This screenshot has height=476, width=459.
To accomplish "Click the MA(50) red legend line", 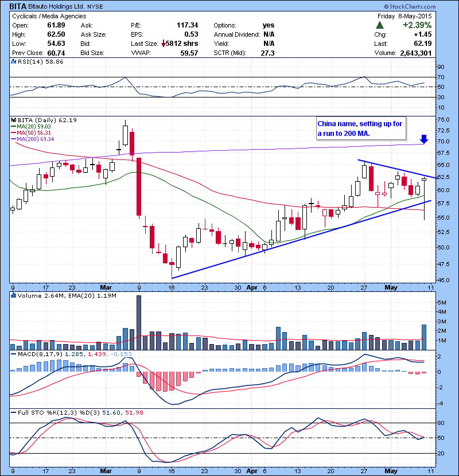I will (x=13, y=133).
